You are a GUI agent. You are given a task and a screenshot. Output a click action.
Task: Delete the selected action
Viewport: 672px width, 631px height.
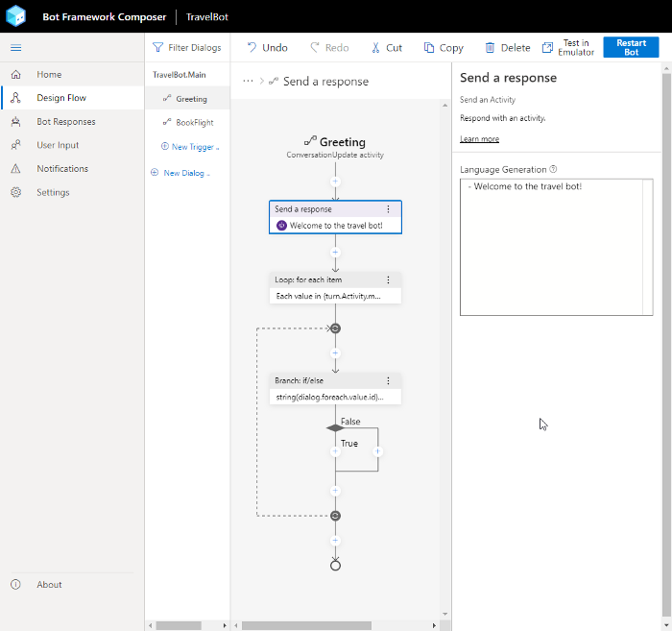click(x=508, y=48)
